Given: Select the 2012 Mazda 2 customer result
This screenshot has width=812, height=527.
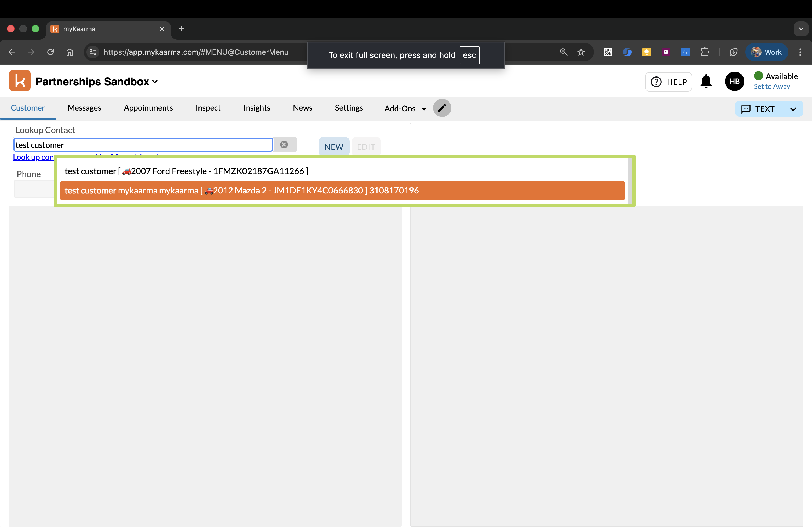Looking at the screenshot, I should (242, 191).
